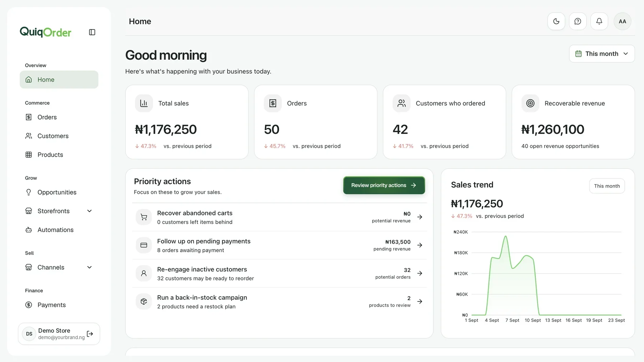The image size is (644, 362).
Task: Open the help chat icon
Action: (578, 21)
